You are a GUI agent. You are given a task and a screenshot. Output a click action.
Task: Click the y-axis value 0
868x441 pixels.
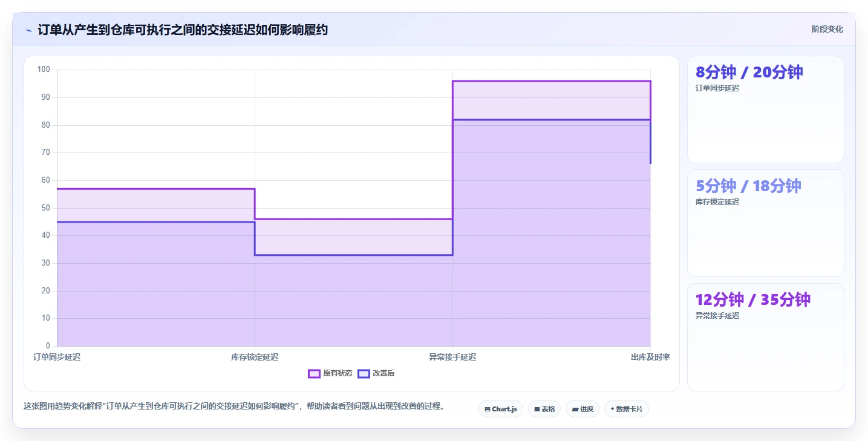pyautogui.click(x=48, y=346)
